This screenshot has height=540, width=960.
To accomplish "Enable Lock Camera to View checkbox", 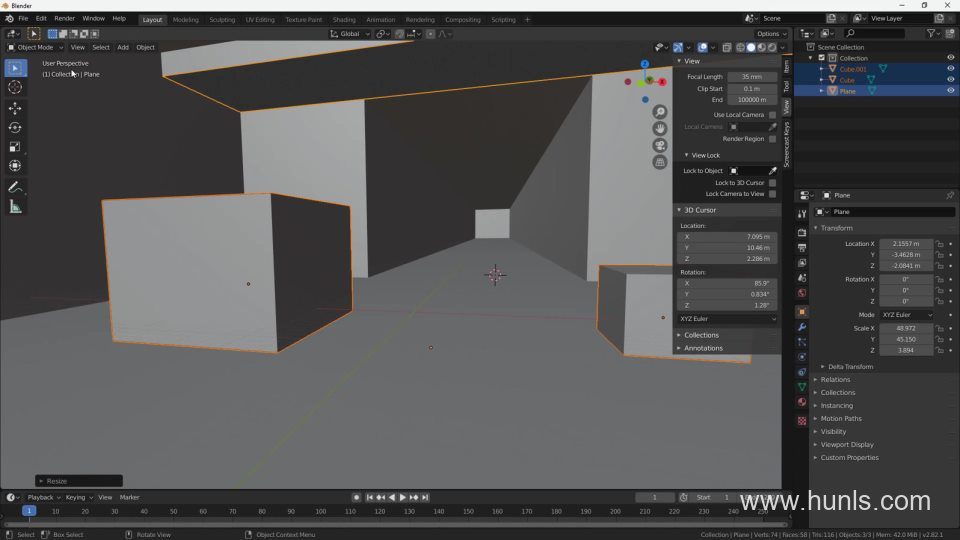I will click(772, 194).
